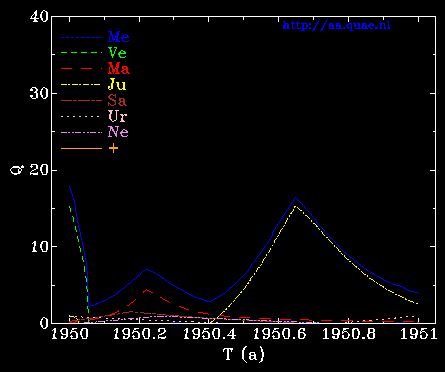The width and height of the screenshot is (445, 372).
Task: Click the Ma legend label
Action: point(119,68)
